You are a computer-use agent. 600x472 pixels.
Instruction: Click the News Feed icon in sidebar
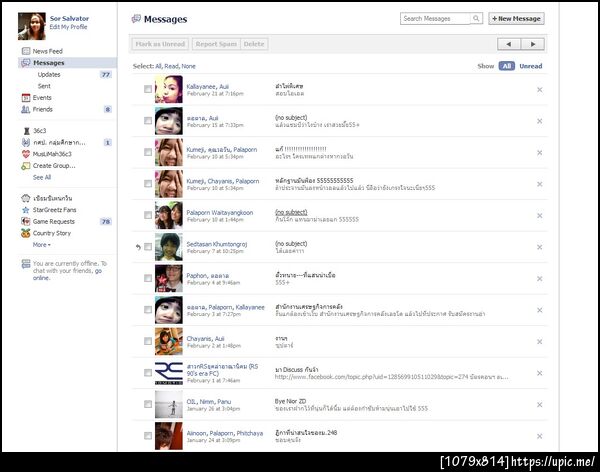26,51
